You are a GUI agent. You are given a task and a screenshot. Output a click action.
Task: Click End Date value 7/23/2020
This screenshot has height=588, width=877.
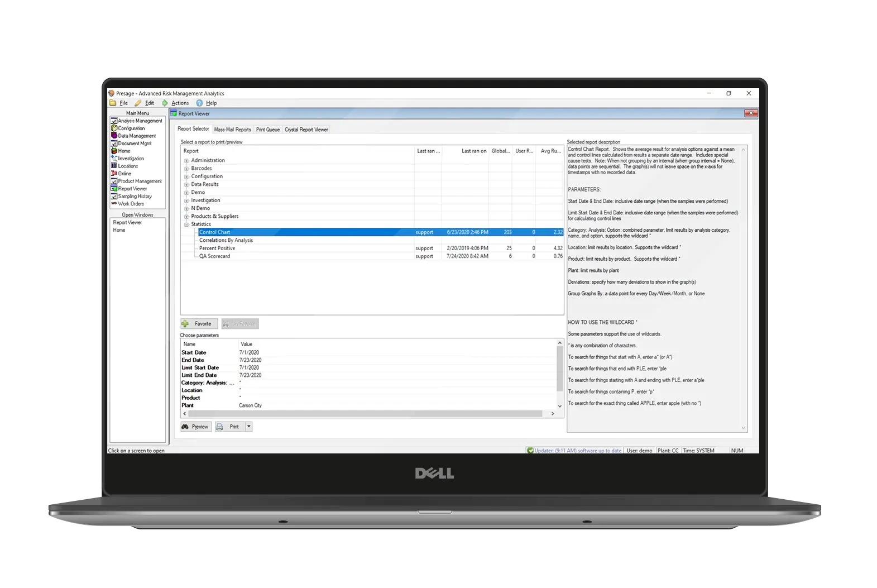click(x=250, y=360)
